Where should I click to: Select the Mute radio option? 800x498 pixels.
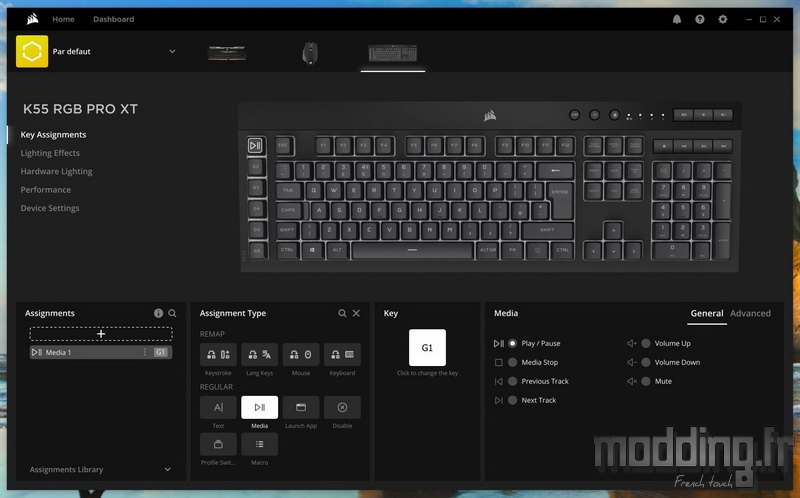(x=645, y=381)
